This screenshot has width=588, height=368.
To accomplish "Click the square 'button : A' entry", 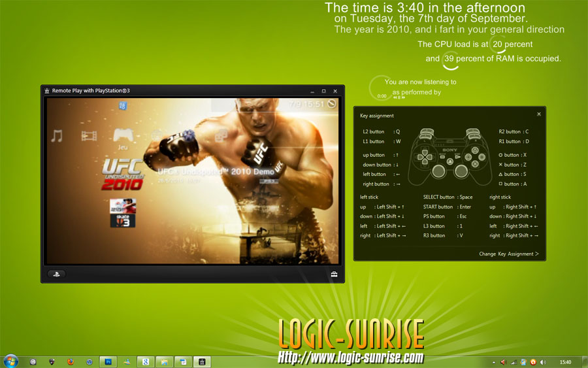I will [513, 184].
